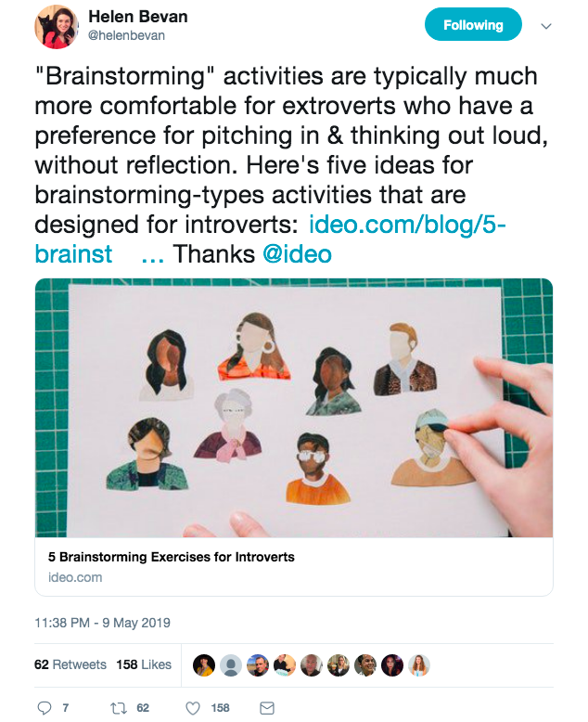Image resolution: width=588 pixels, height=722 pixels.
Task: Click the reply speech bubble icon
Action: (45, 708)
